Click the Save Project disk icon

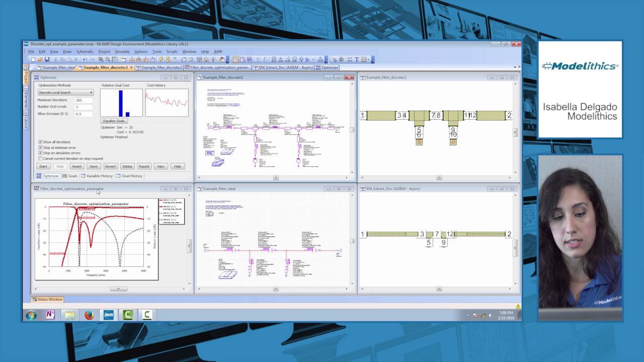pyautogui.click(x=47, y=59)
